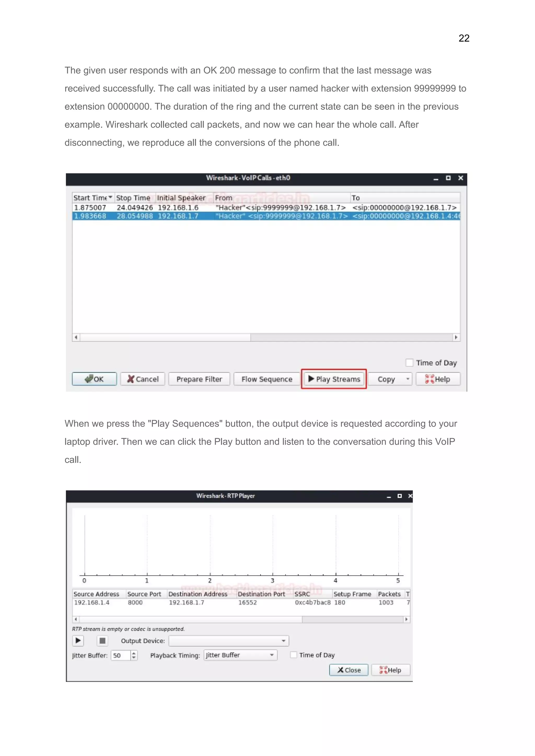This screenshot has height=756, width=535.
Task: Click OK in VoIP Calls dialog
Action: [94, 379]
